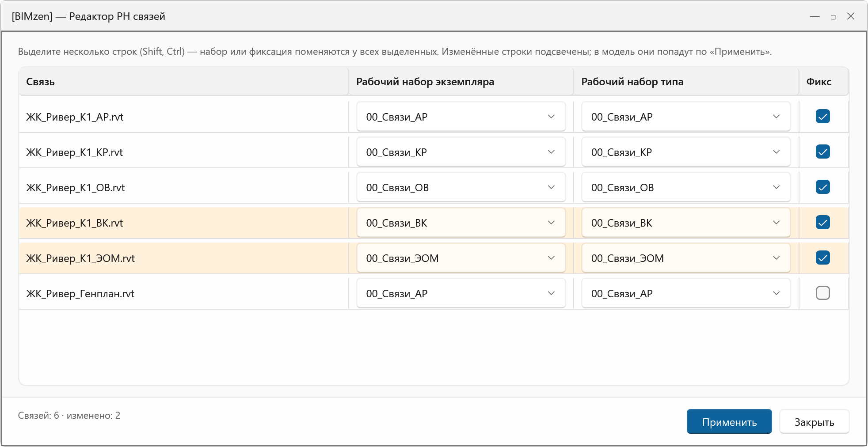Enable Фикс for ЖК_Ривер_Генплан.rvt
This screenshot has width=868, height=447.
(x=822, y=293)
